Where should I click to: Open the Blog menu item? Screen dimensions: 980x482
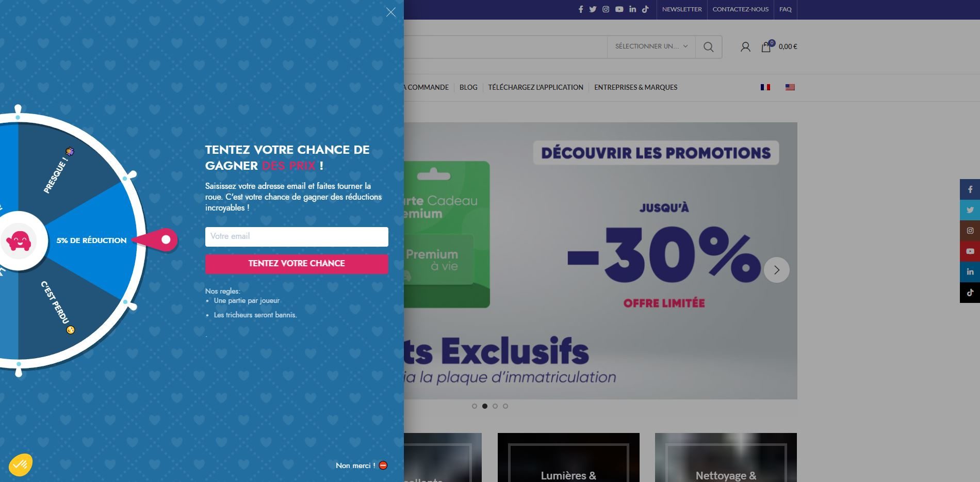click(x=468, y=87)
